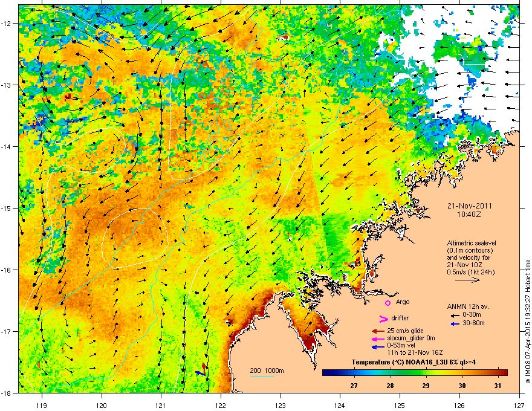Click the 120 longitude axis label
This screenshot has width=532, height=411.
coord(102,405)
